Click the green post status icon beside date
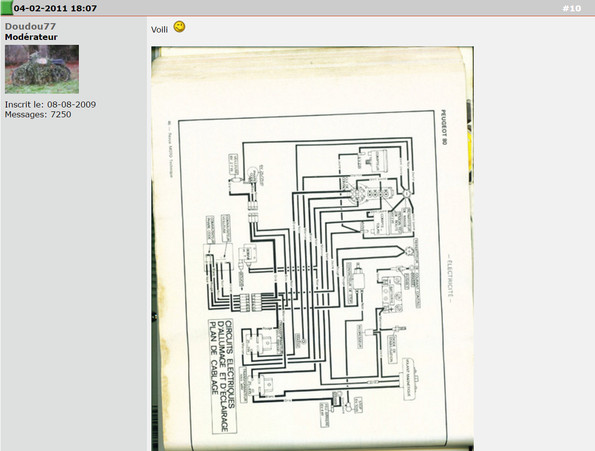Screen dimensions: 595x451 point(6,8)
